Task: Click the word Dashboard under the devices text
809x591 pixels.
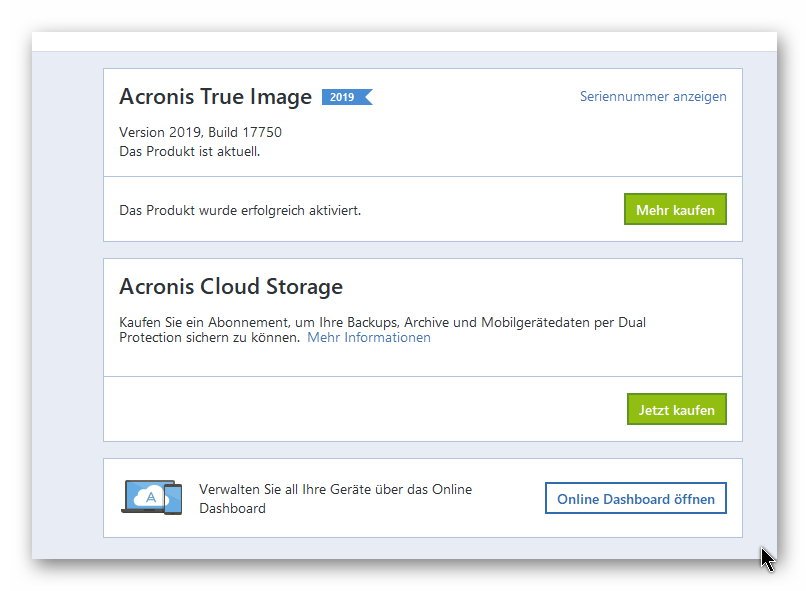Action: [232, 508]
